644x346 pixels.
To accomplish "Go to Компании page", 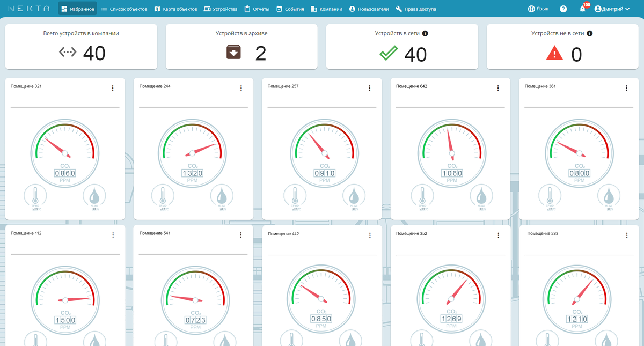I will [x=326, y=9].
